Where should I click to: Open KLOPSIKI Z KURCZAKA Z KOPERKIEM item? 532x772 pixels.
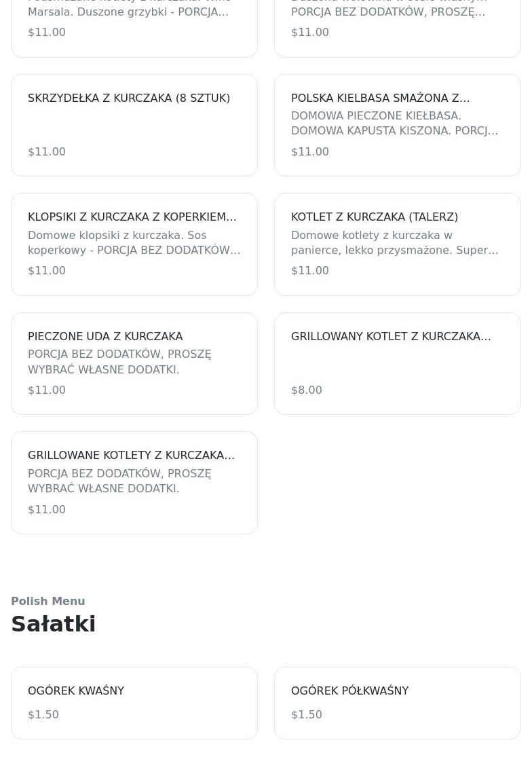click(132, 217)
